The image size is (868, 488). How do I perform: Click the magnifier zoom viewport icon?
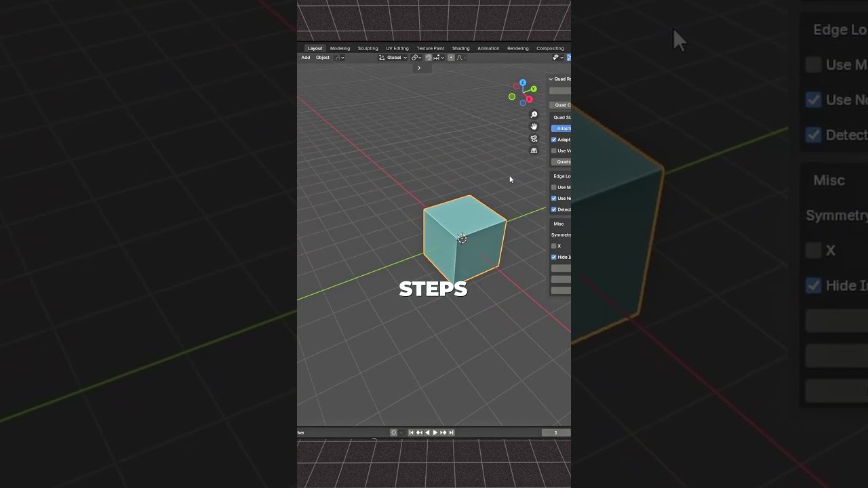click(x=534, y=115)
